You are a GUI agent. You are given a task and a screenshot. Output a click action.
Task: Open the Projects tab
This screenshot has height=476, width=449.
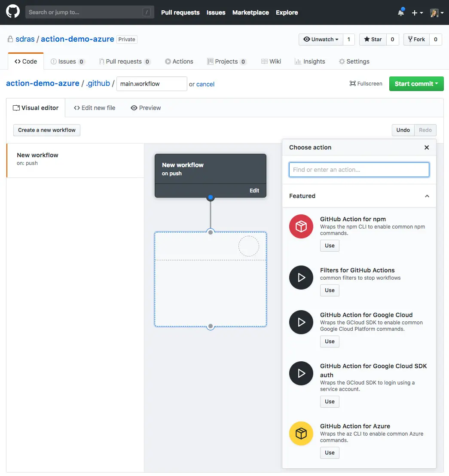coord(226,61)
